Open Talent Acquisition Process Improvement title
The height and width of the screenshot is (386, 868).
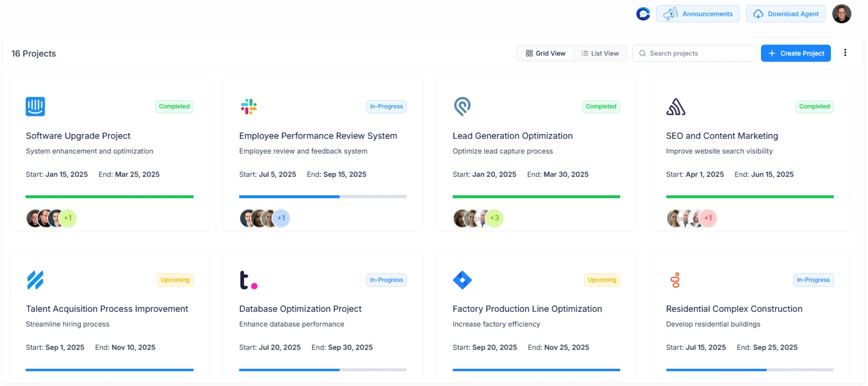pyautogui.click(x=107, y=309)
